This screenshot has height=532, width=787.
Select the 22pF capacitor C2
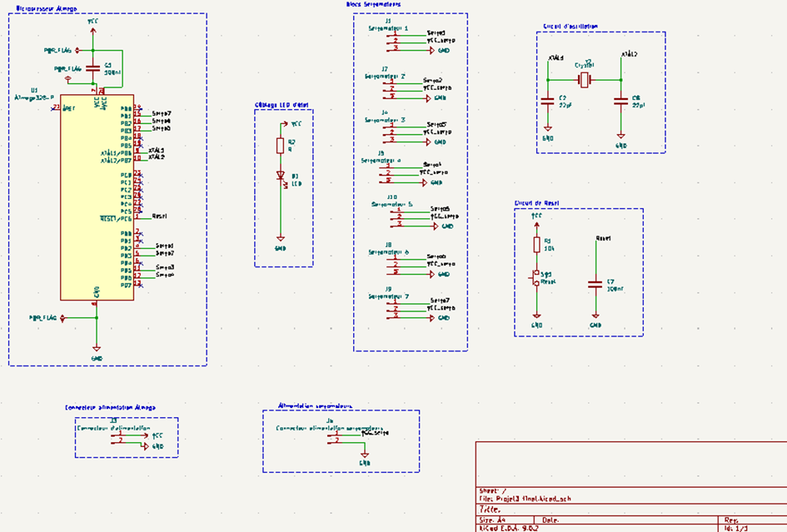(x=547, y=103)
